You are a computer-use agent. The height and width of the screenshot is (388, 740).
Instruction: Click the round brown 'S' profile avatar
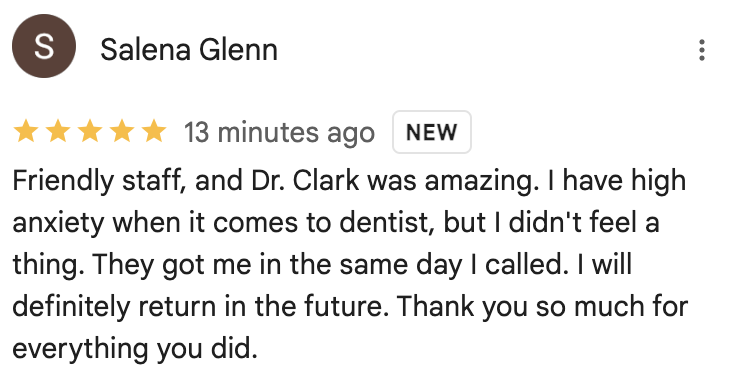tap(44, 46)
